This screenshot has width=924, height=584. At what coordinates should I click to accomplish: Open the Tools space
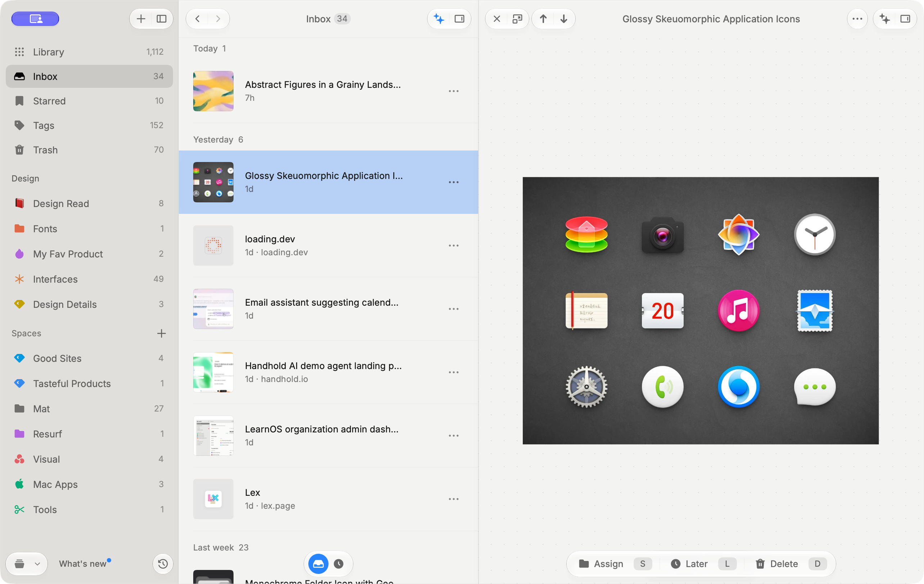tap(89, 509)
